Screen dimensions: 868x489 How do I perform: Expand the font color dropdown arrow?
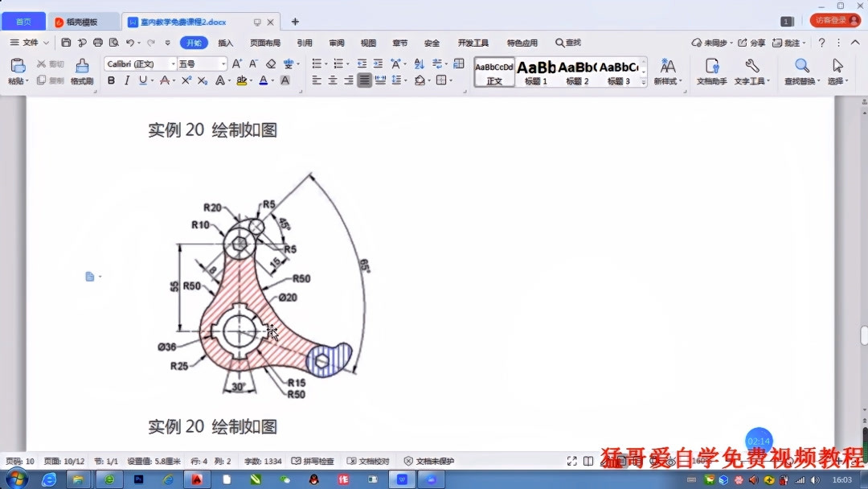pyautogui.click(x=272, y=80)
